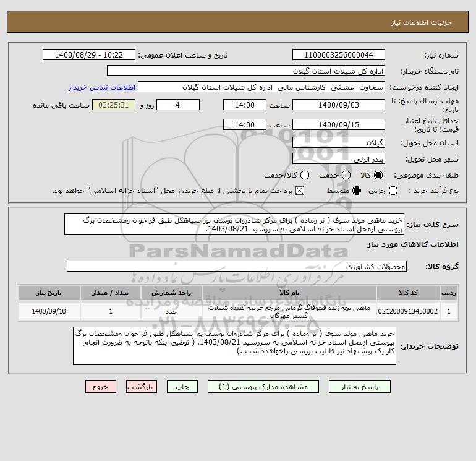
Task: Click the unit cell عدد
Action: (x=171, y=311)
